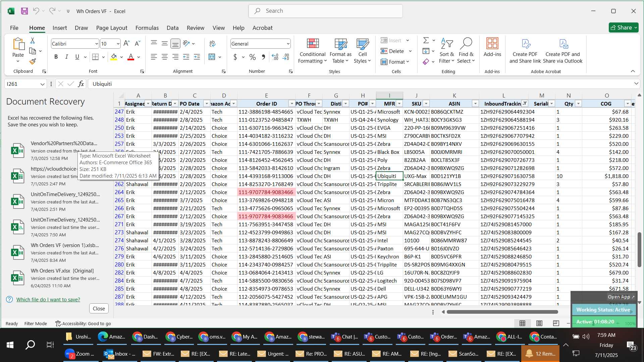This screenshot has width=644, height=362.
Task: Click the Share button
Action: click(x=624, y=27)
